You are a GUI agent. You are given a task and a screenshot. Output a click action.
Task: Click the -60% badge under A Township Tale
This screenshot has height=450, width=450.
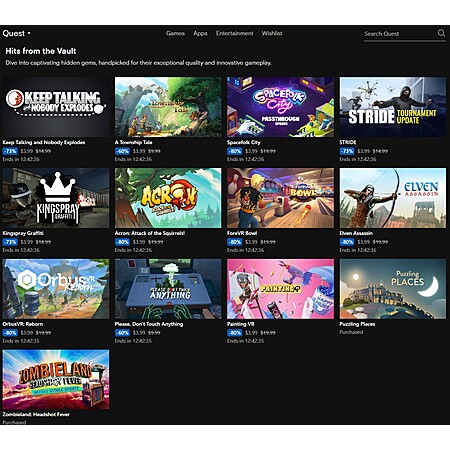point(122,151)
